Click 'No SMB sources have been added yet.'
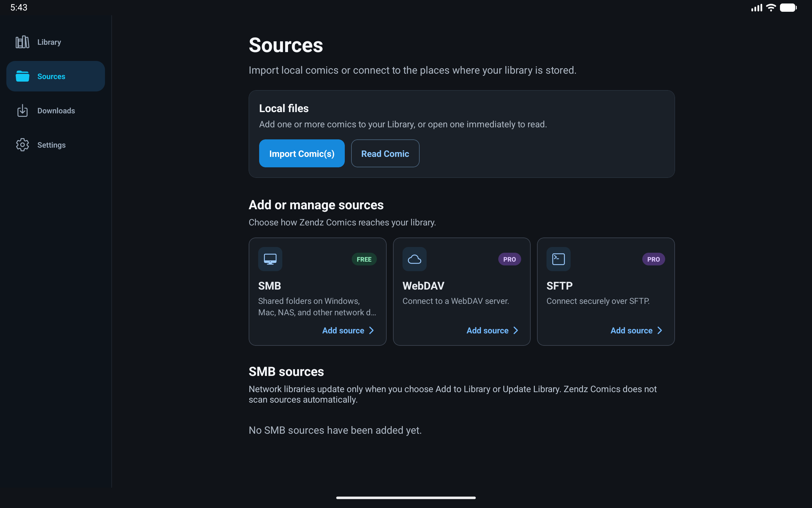 click(x=335, y=430)
